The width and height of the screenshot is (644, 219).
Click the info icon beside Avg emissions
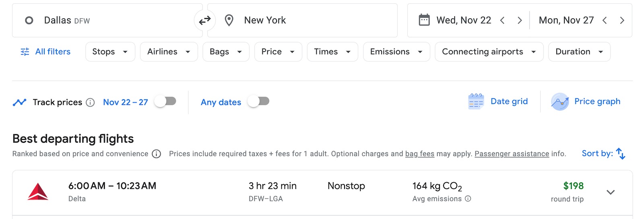(468, 199)
